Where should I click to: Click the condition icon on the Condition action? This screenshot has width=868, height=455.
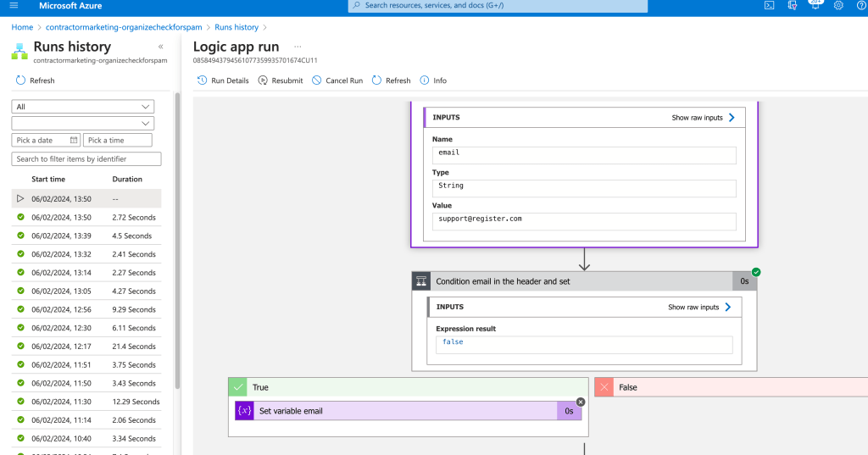[421, 281]
